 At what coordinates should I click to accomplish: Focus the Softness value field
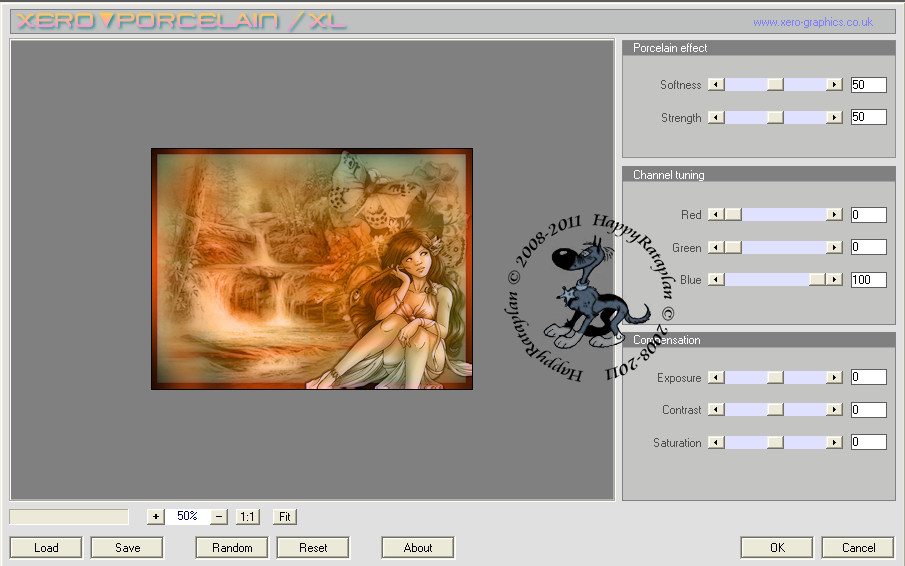pyautogui.click(x=869, y=85)
